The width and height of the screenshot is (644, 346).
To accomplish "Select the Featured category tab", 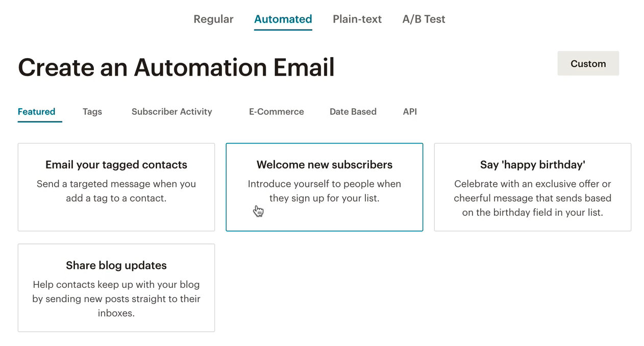I will click(36, 112).
